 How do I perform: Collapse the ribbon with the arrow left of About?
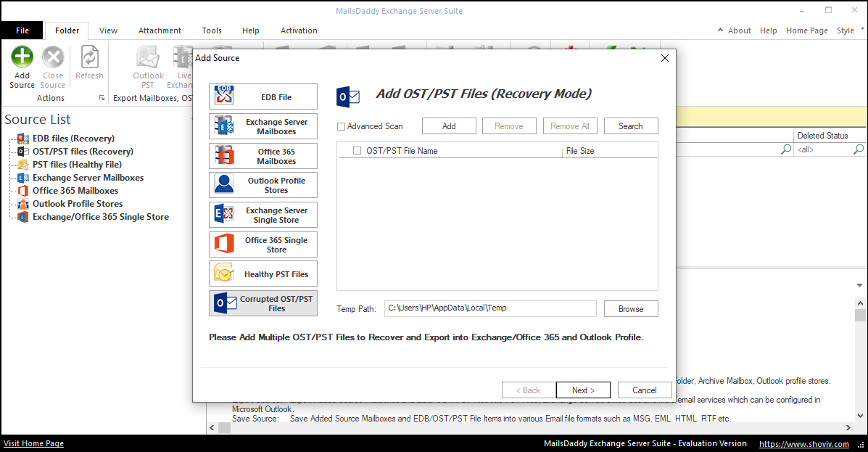720,30
